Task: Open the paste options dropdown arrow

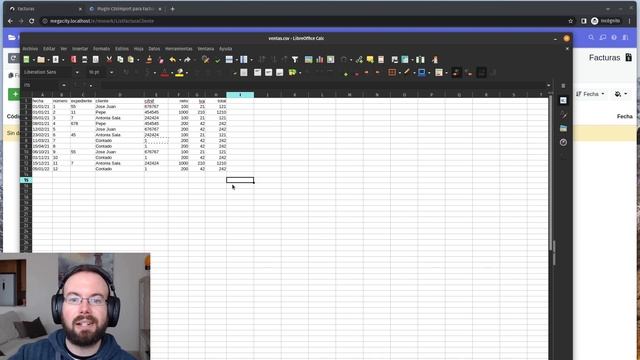Action: [x=138, y=60]
